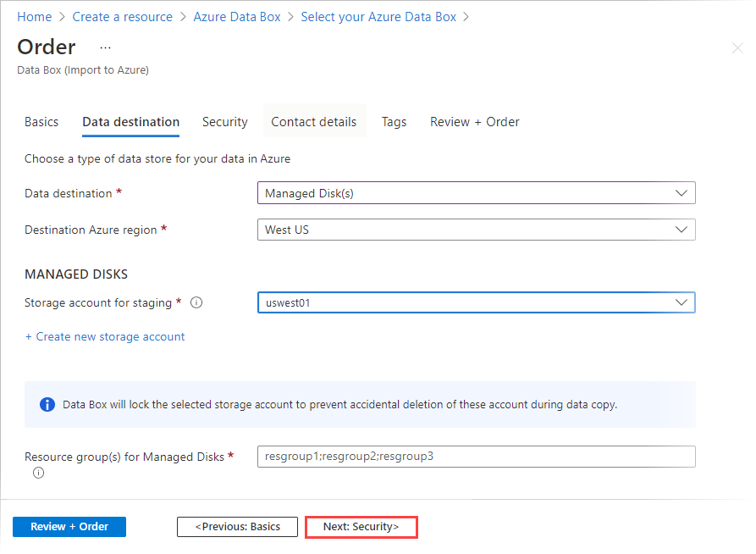Switch to the Contact details tab
The image size is (756, 554).
click(x=314, y=122)
